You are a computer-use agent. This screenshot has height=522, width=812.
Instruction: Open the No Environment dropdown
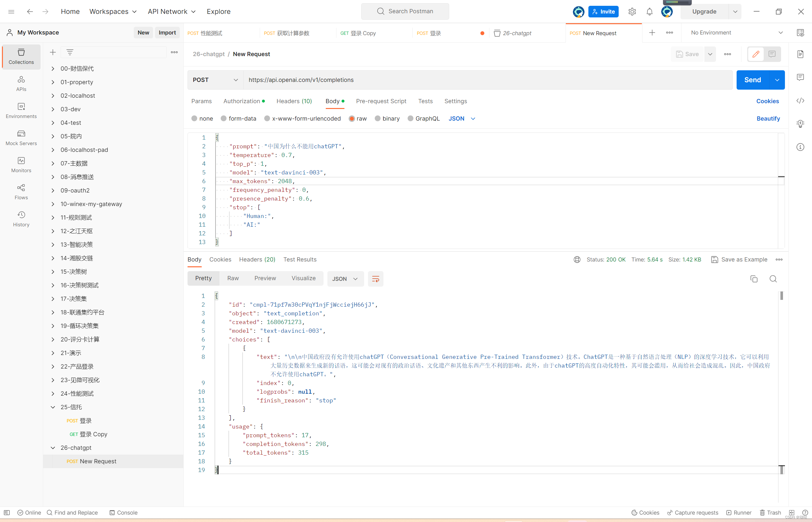point(737,33)
